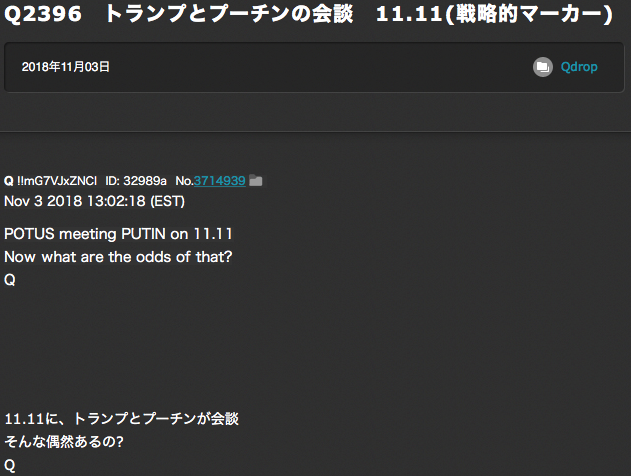Click the tripcode Q !!mG7VJxZNCI

(x=50, y=181)
